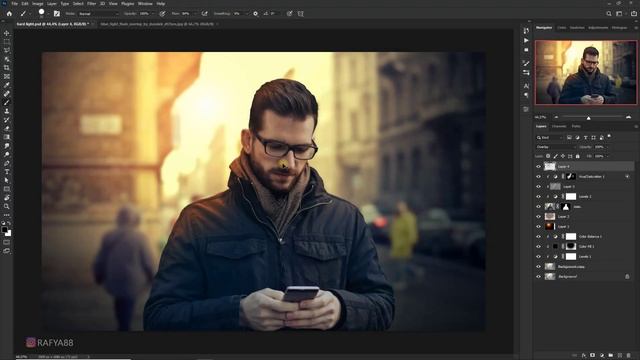Select the Pen tool
The image size is (640, 360).
pos(7,163)
